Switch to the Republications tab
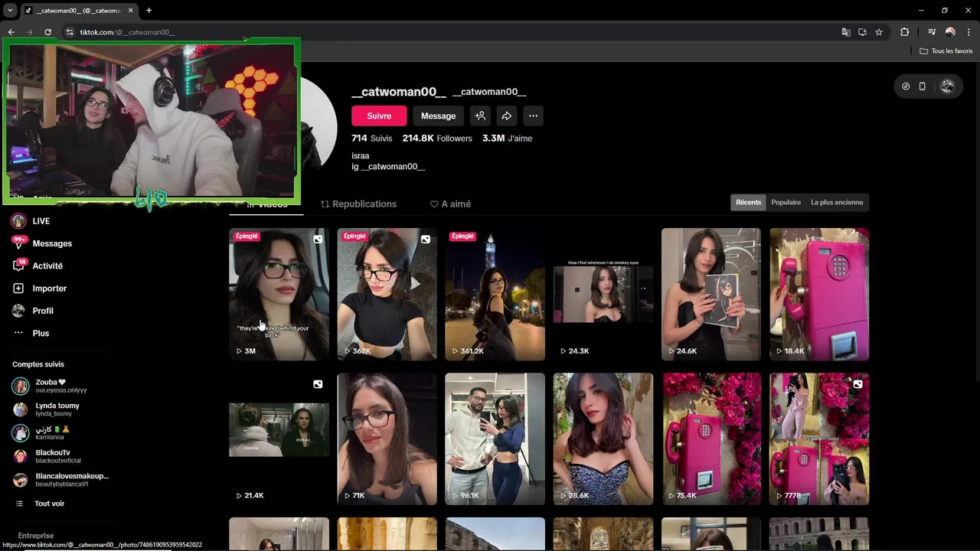 click(358, 204)
